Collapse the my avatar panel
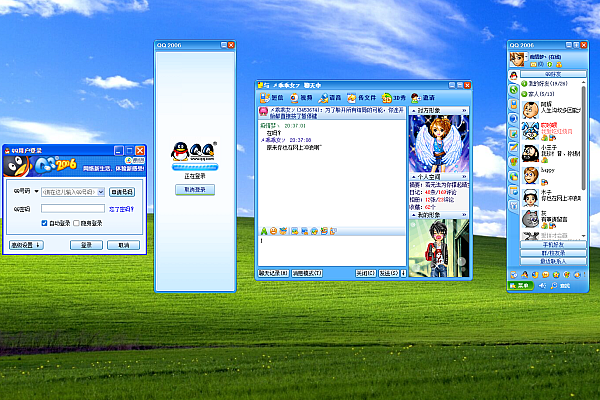The height and width of the screenshot is (400, 600). (413, 215)
